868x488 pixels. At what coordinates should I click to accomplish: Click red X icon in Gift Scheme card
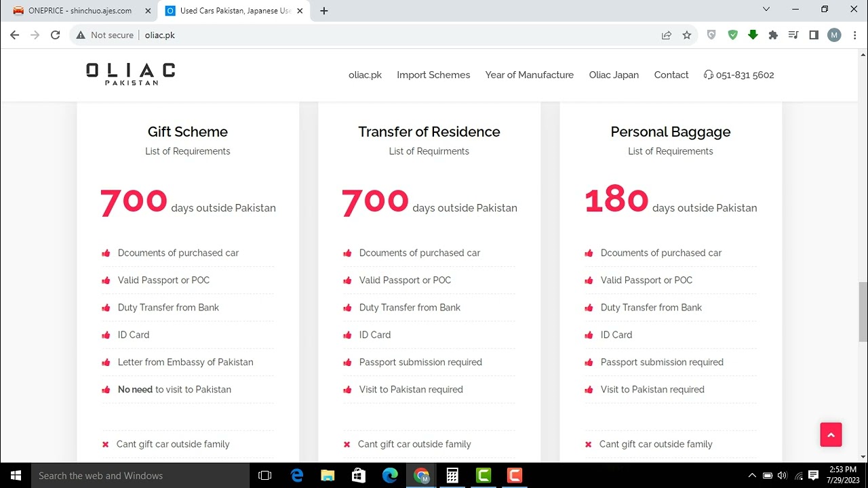point(105,445)
